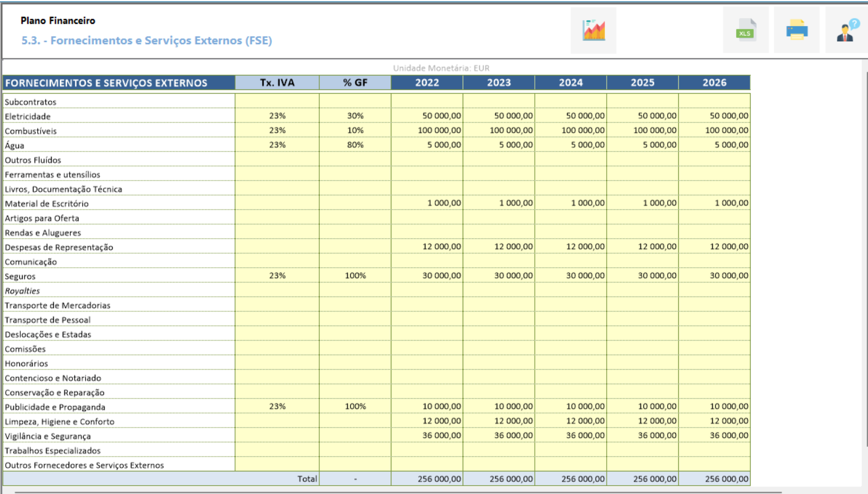Click the 2026 column header
The width and height of the screenshot is (868, 494).
[715, 83]
